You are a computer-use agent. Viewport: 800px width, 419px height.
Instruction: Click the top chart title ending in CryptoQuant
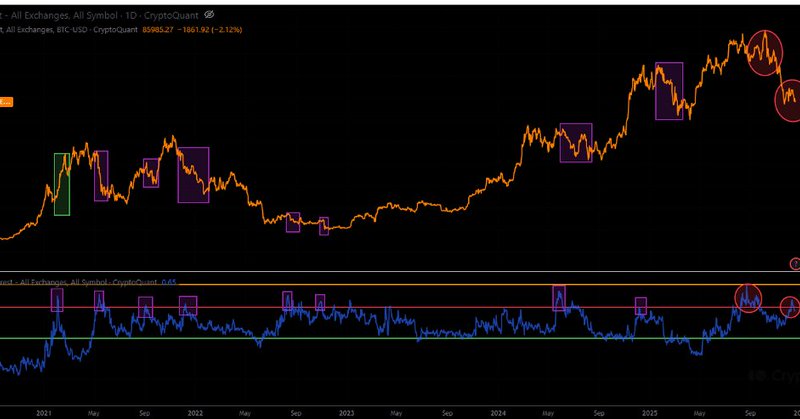(x=99, y=15)
